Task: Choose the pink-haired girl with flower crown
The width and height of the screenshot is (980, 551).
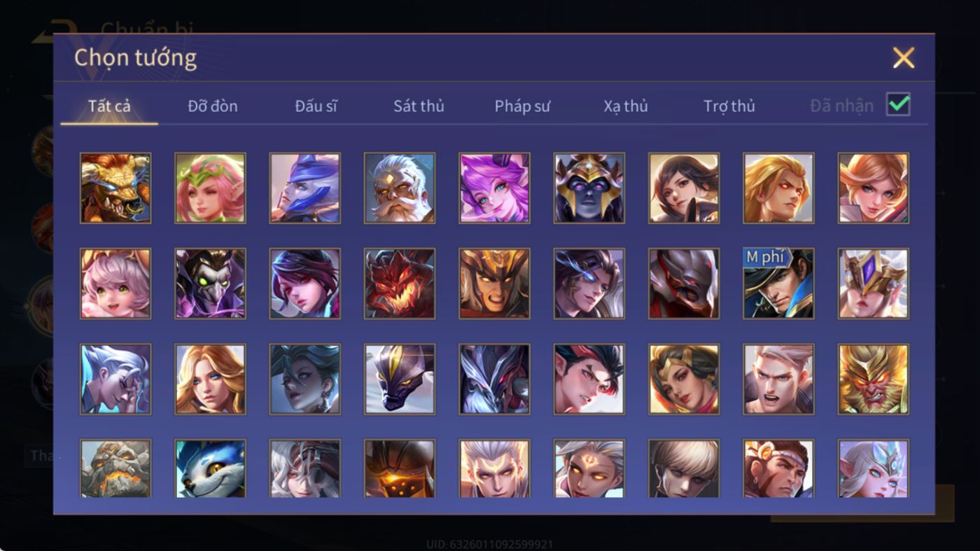Action: 210,188
